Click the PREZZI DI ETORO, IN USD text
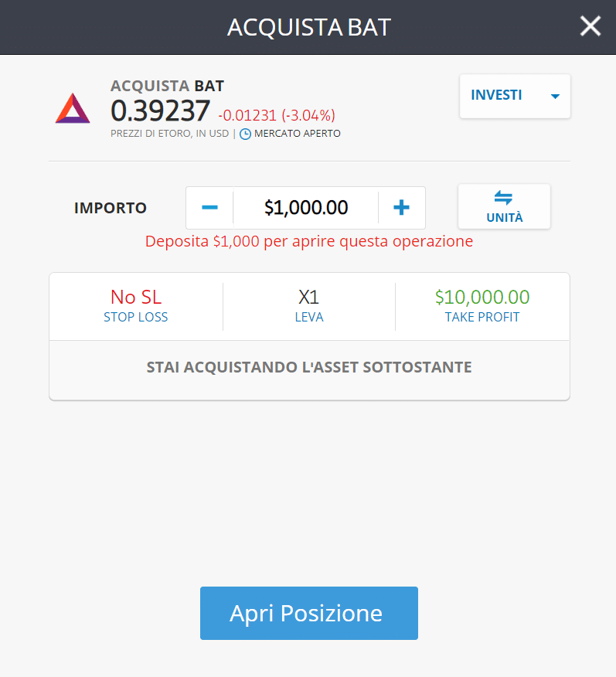 169,134
